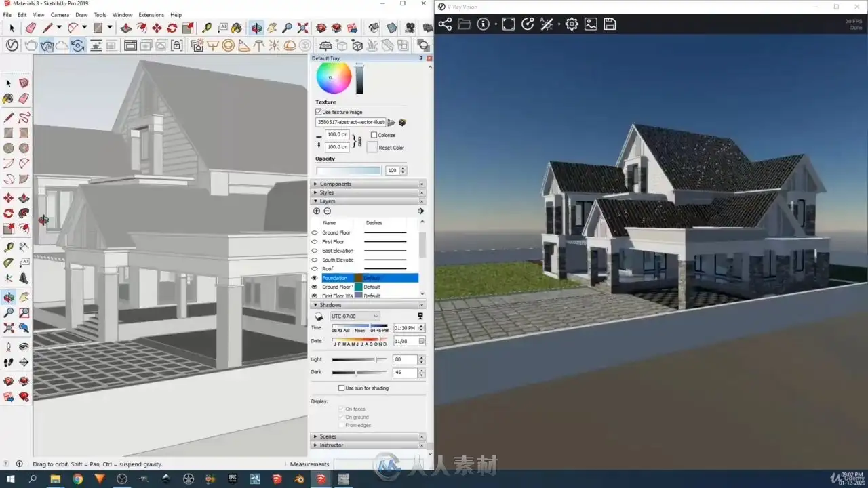Open the Draw menu
The image size is (868, 488).
click(81, 15)
